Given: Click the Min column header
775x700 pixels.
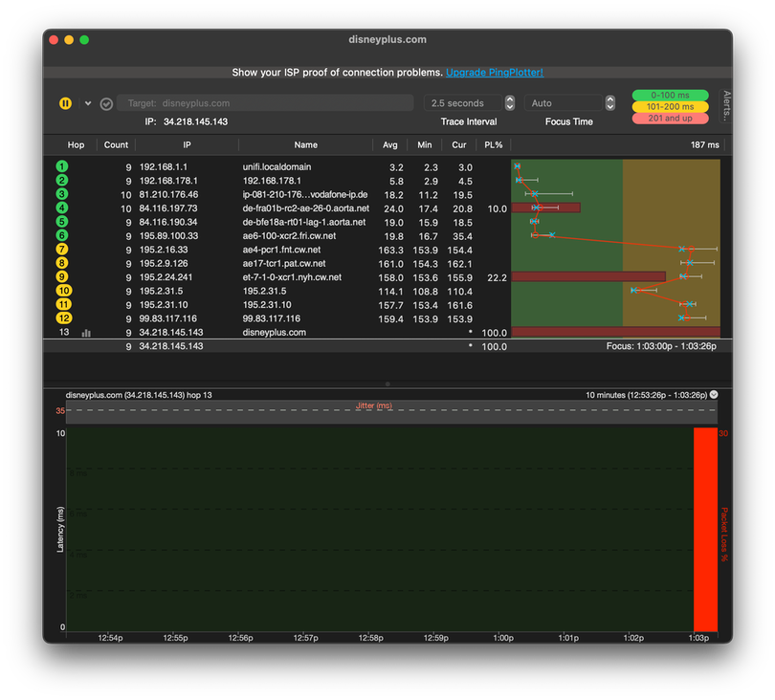Looking at the screenshot, I should click(x=424, y=144).
